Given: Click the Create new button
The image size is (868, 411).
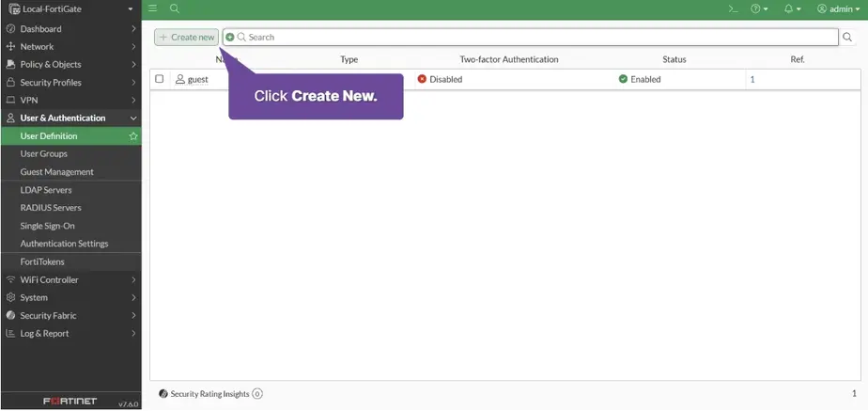Looking at the screenshot, I should pos(187,37).
